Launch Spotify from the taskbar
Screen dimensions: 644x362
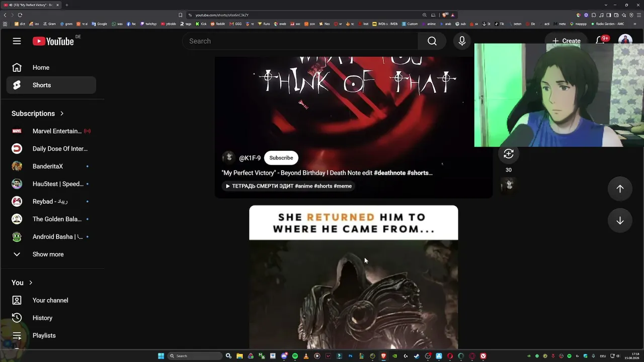pyautogui.click(x=295, y=356)
